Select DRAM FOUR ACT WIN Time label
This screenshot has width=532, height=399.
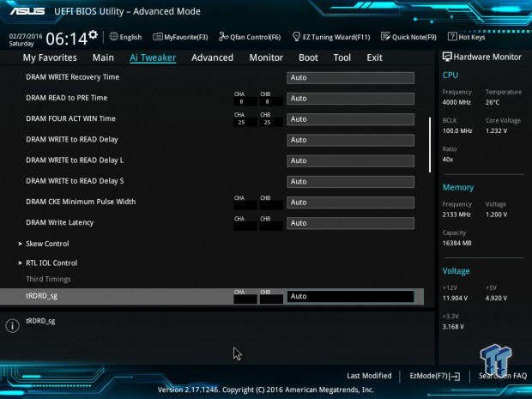coord(70,118)
